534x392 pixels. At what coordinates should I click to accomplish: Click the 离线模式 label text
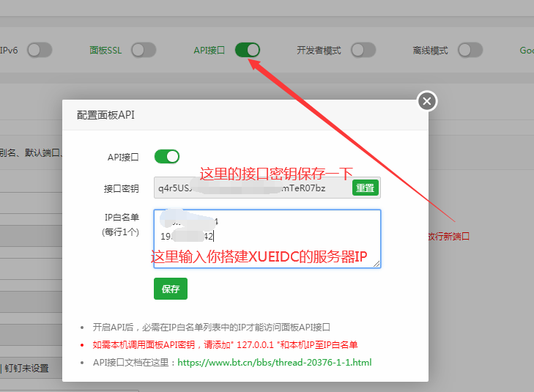point(430,51)
